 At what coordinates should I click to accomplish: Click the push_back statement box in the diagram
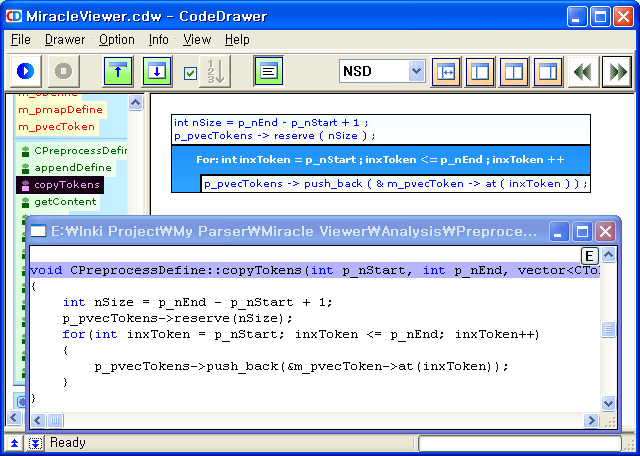(x=396, y=184)
